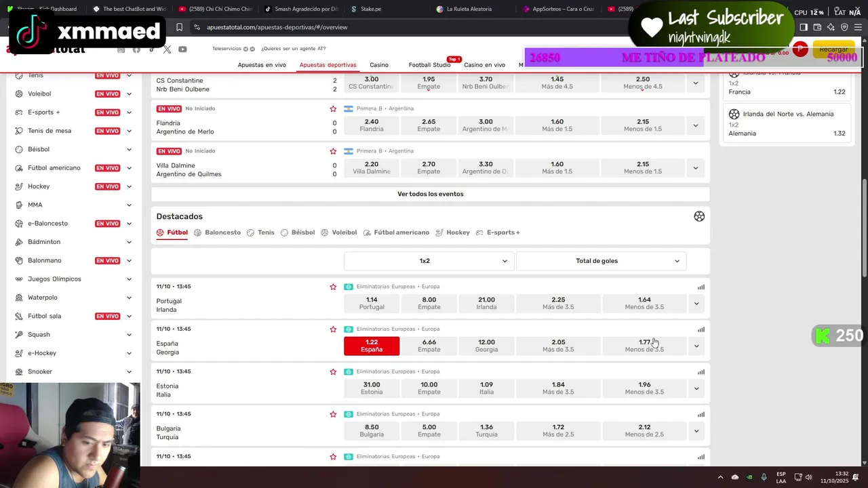Expand the Bádminton category chevron

coord(129,242)
